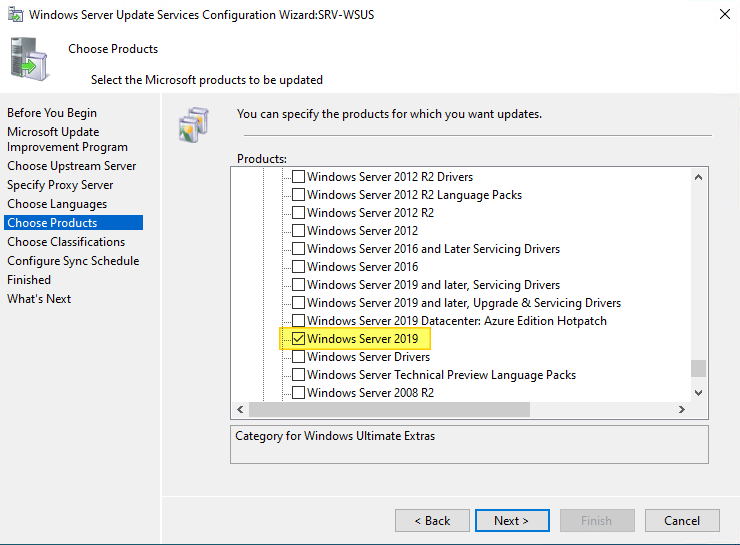The image size is (740, 545).
Task: Tick the Windows Server 2012 checkbox
Action: click(x=298, y=230)
